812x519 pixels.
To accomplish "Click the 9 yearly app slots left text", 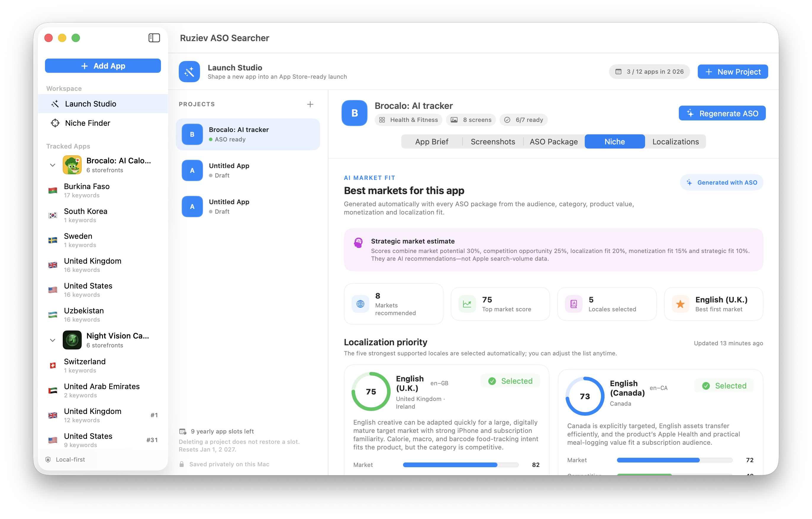I will pyautogui.click(x=222, y=431).
